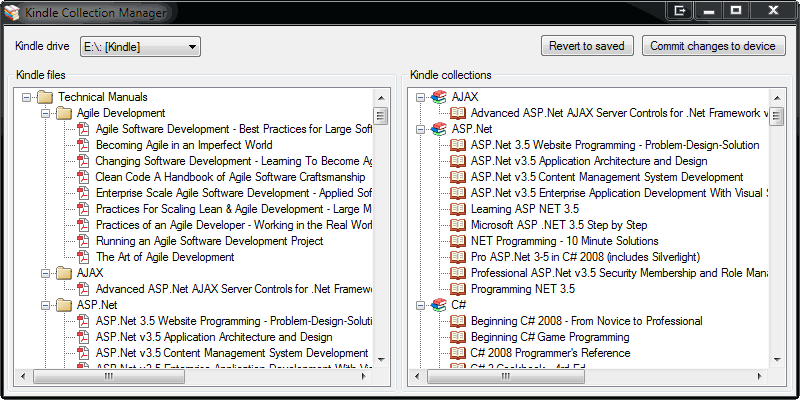Select Advanced ASP.Net AJAX Server Controls in Kindle files
800x400 pixels.
point(234,289)
